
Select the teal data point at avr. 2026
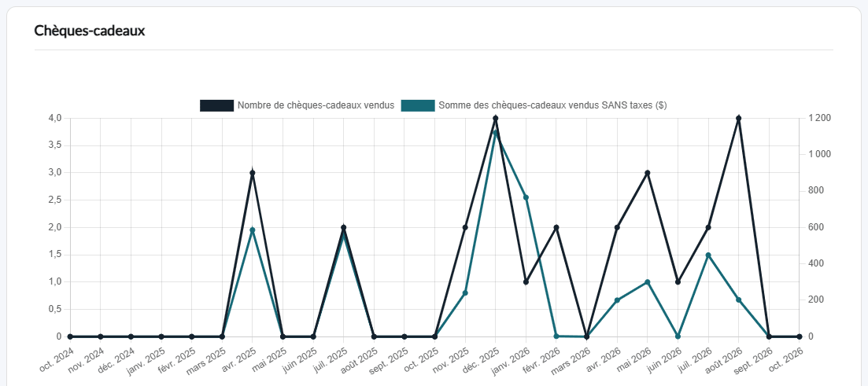(x=617, y=300)
